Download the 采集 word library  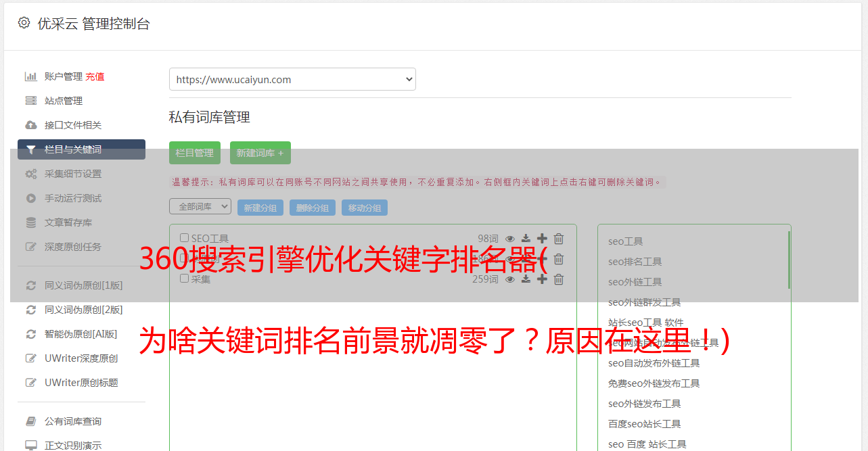(526, 279)
